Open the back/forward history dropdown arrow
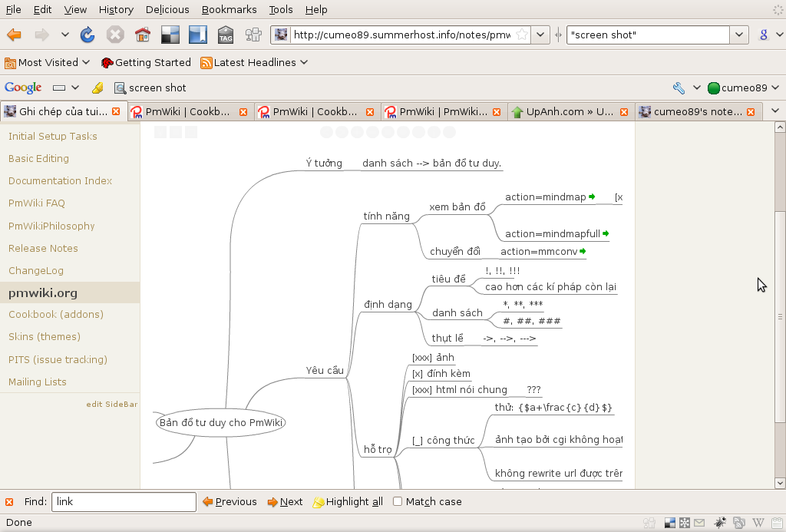The image size is (786, 532). click(65, 35)
